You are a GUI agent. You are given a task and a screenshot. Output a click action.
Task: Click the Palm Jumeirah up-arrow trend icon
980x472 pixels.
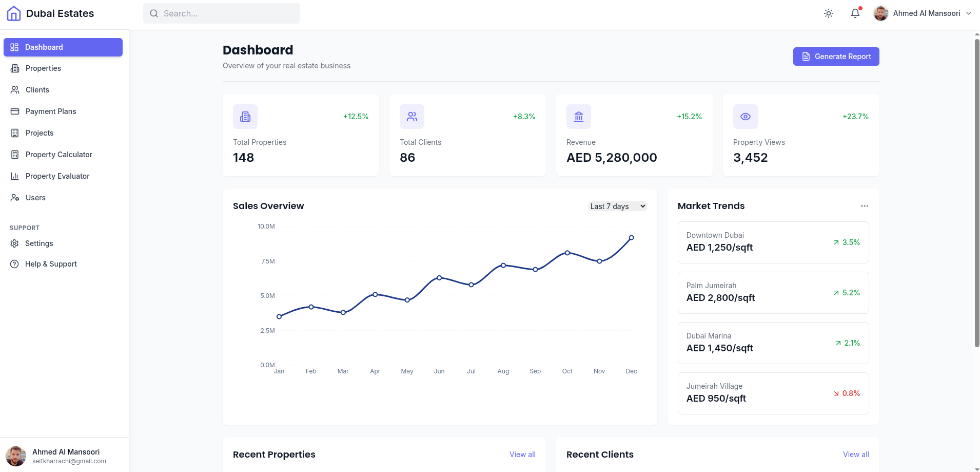tap(836, 293)
